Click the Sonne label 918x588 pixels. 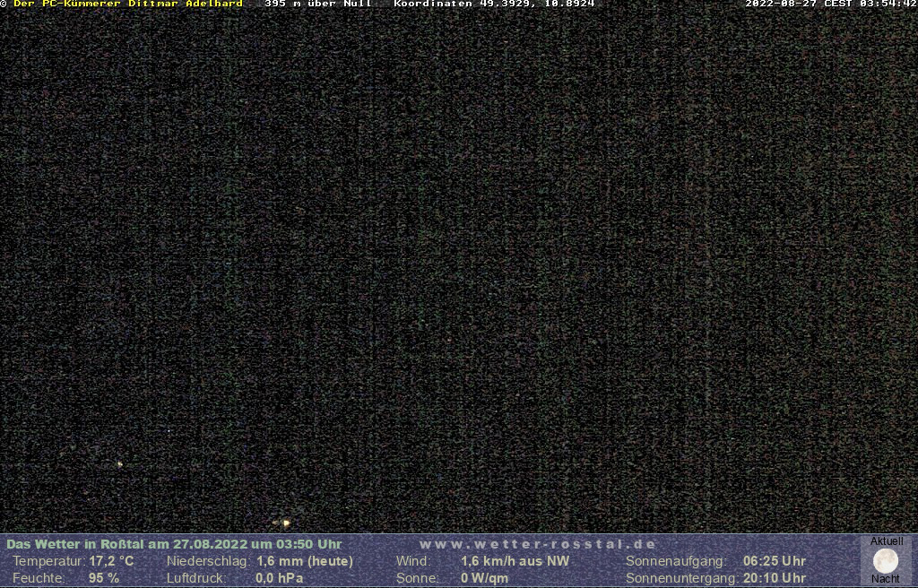tap(418, 578)
